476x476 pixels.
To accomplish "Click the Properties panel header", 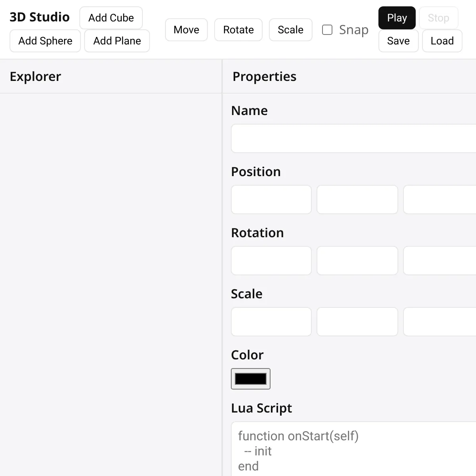I will coord(349,77).
